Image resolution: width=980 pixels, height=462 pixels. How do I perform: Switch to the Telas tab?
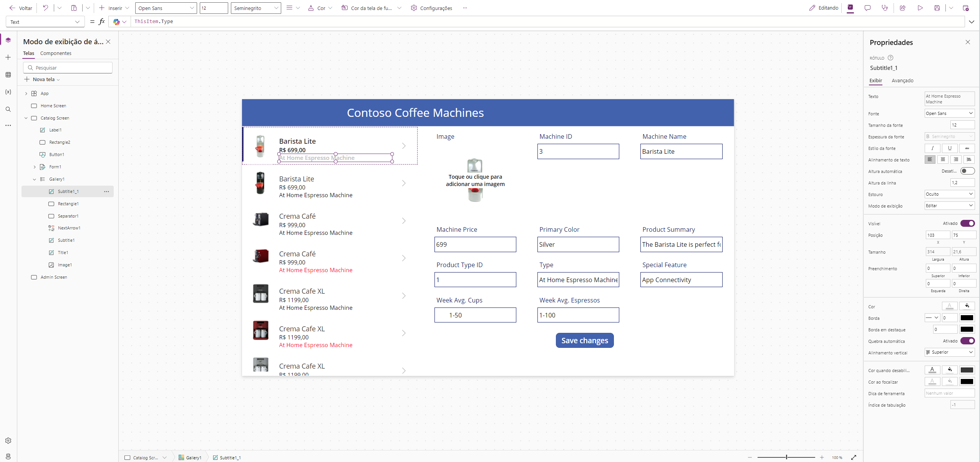pyautogui.click(x=28, y=53)
